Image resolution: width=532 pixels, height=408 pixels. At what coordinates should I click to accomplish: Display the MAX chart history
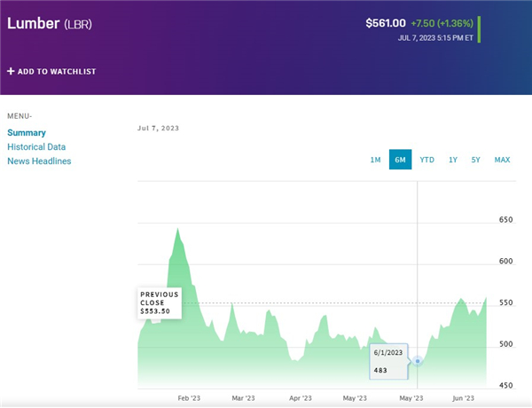tap(502, 160)
